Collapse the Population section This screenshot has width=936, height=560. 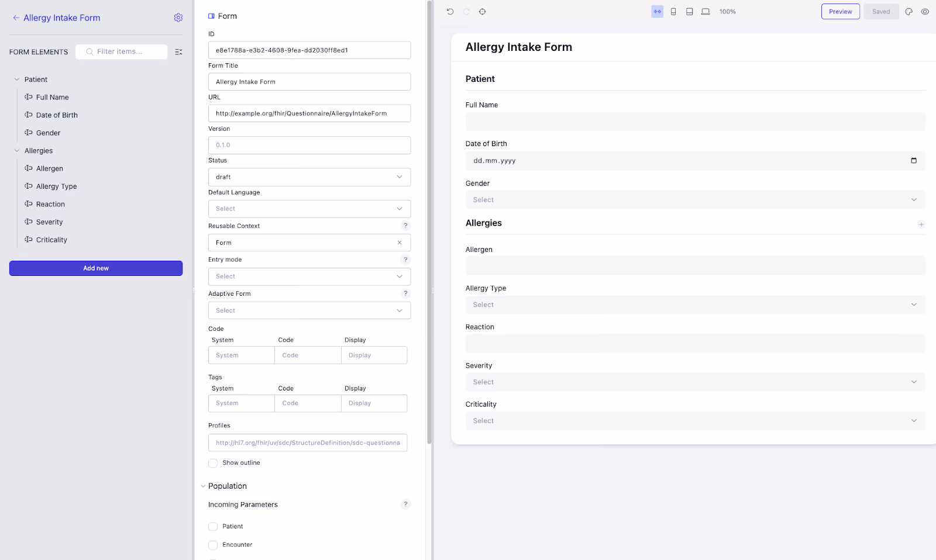pos(203,486)
